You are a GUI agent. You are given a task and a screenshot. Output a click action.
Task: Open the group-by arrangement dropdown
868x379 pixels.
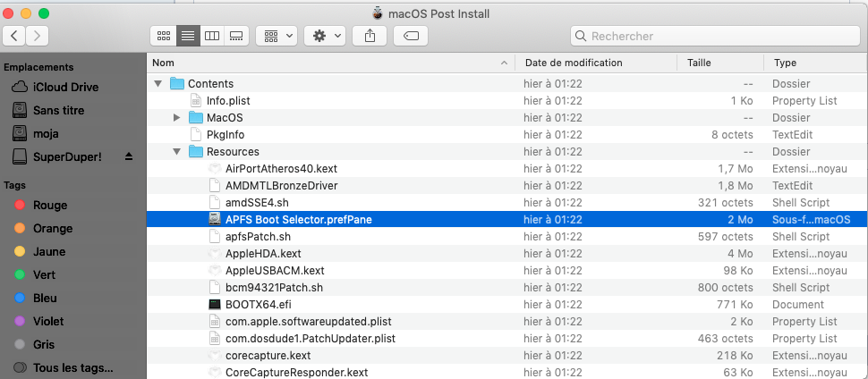[x=277, y=36]
